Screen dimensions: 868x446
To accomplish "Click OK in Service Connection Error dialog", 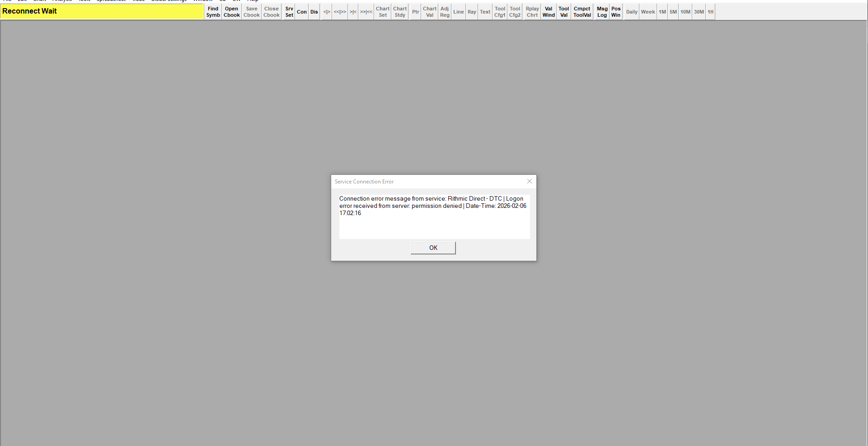I will click(433, 248).
